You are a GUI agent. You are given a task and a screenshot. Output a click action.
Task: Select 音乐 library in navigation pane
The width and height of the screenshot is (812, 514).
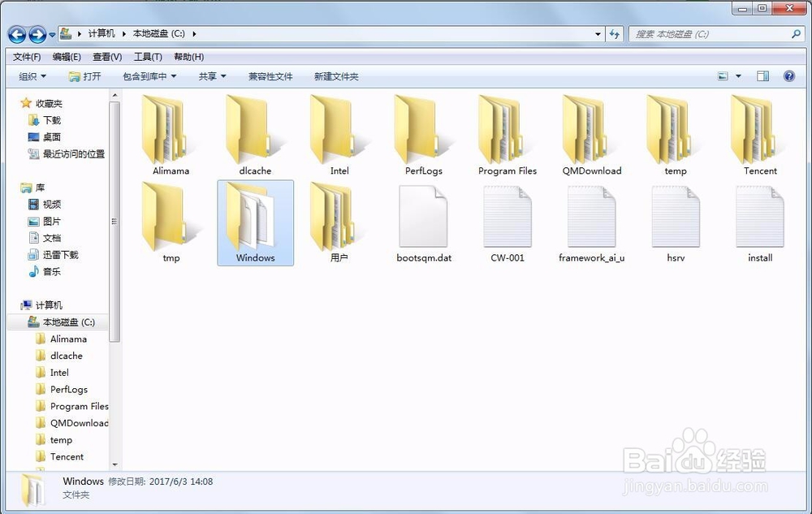click(52, 272)
